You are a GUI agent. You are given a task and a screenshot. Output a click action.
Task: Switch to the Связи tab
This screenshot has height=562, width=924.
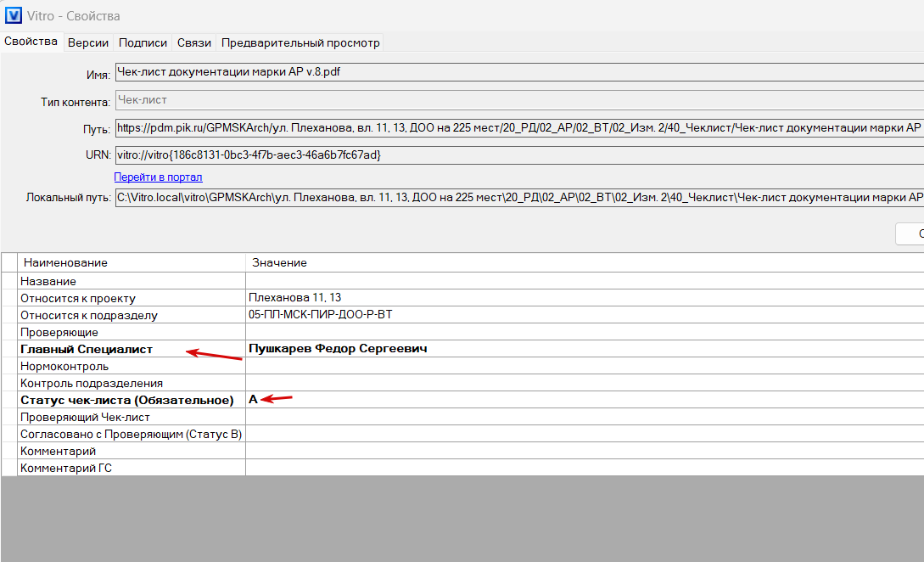[193, 42]
